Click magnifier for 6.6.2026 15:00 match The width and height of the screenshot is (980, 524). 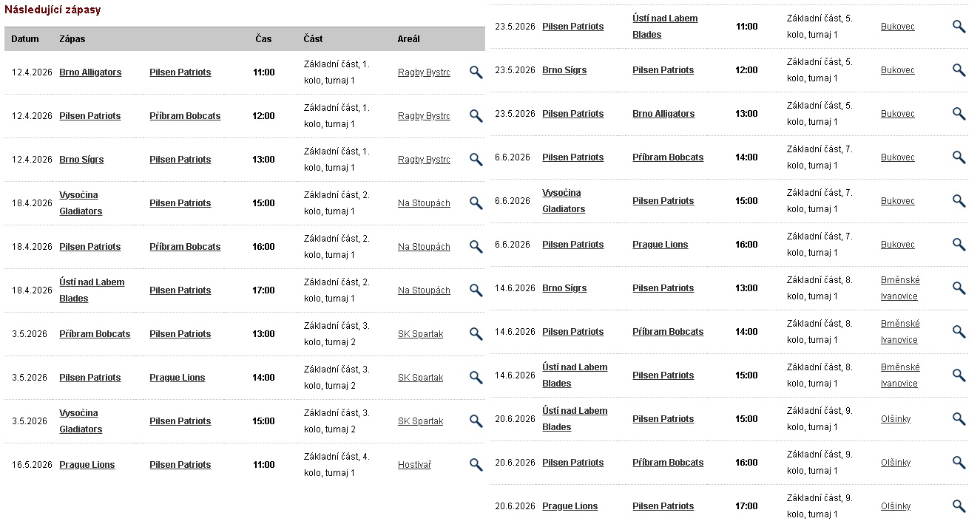pos(959,201)
